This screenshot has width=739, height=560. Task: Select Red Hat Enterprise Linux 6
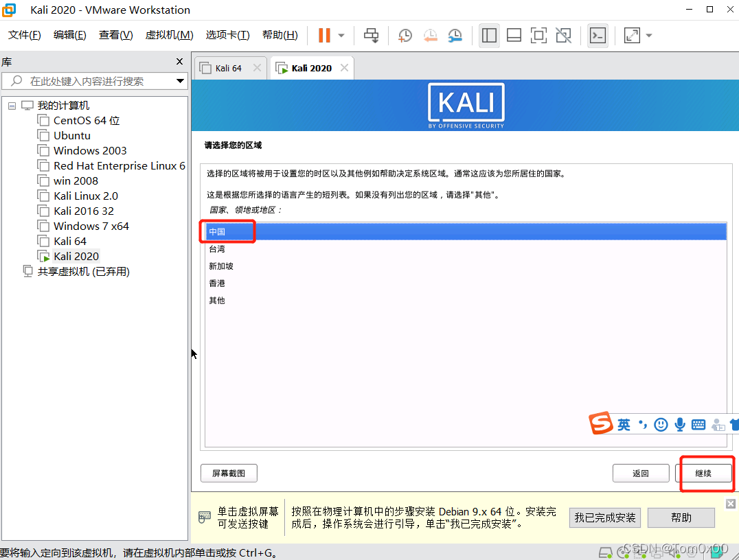(x=120, y=166)
